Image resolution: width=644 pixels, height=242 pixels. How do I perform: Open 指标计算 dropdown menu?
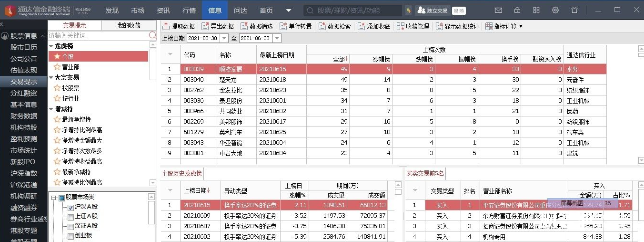click(504, 26)
